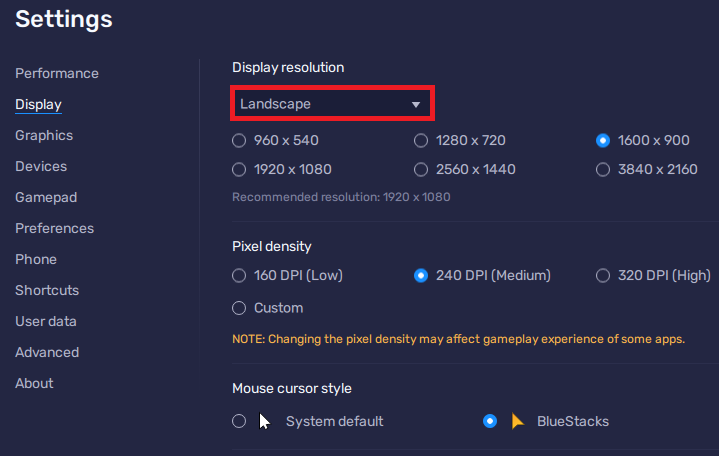Open the Advanced settings section

(x=47, y=352)
